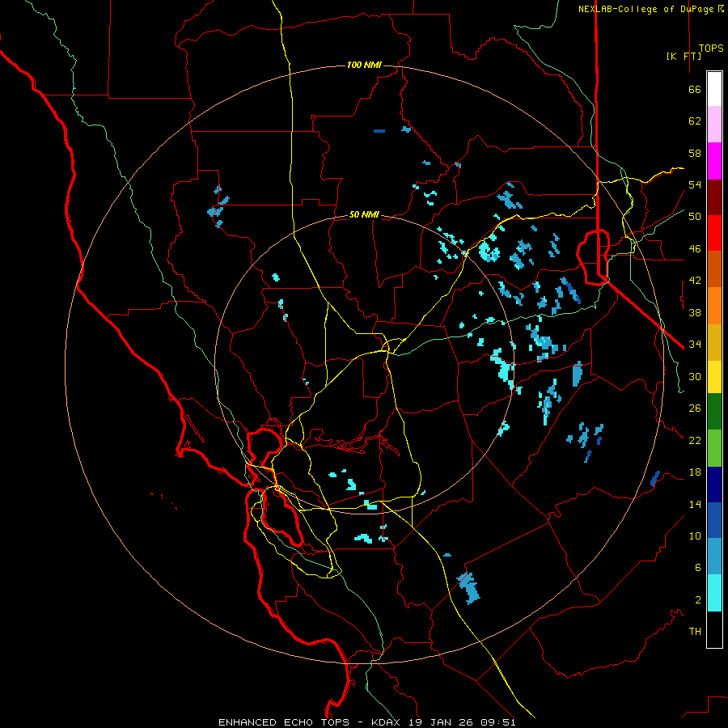Click the 66 scale label
Viewport: 728px width, 728px height.
pyautogui.click(x=695, y=90)
